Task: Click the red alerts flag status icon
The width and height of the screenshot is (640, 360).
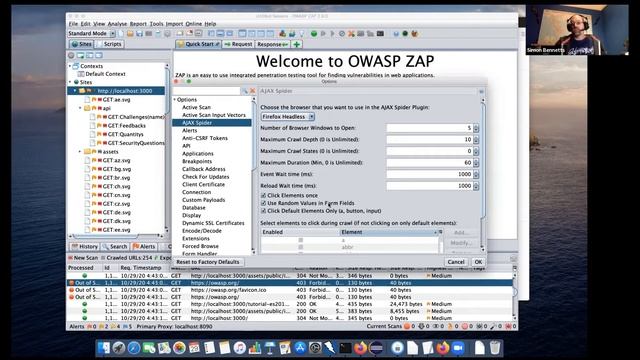Action: [90, 327]
